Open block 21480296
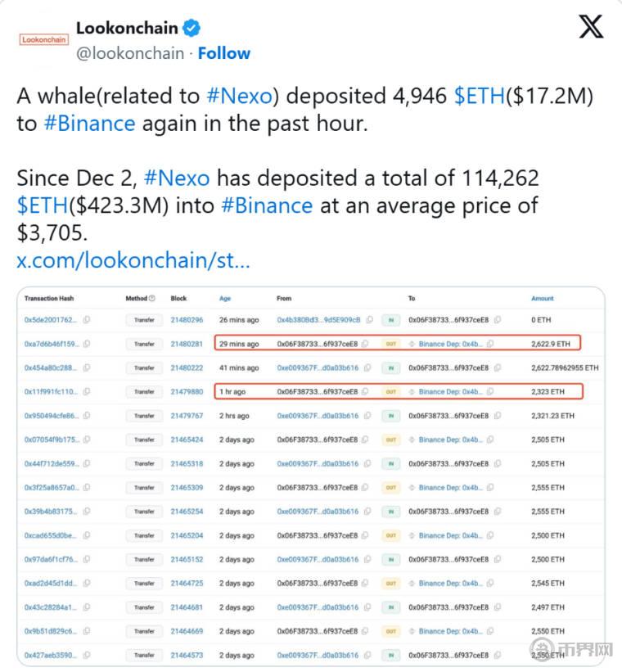The width and height of the screenshot is (622, 672). pos(186,320)
